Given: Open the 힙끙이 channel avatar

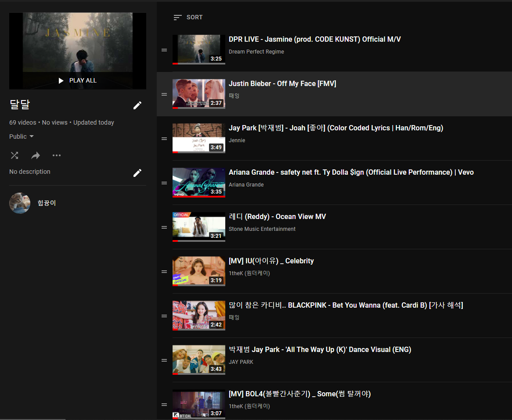Looking at the screenshot, I should [20, 203].
